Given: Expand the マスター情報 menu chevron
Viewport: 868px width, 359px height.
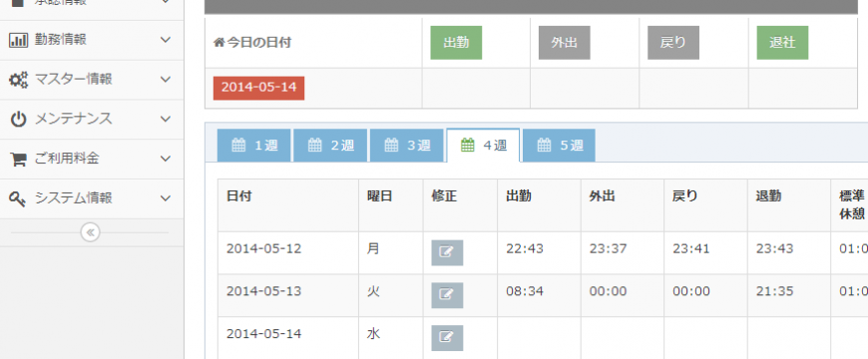Looking at the screenshot, I should [x=166, y=79].
